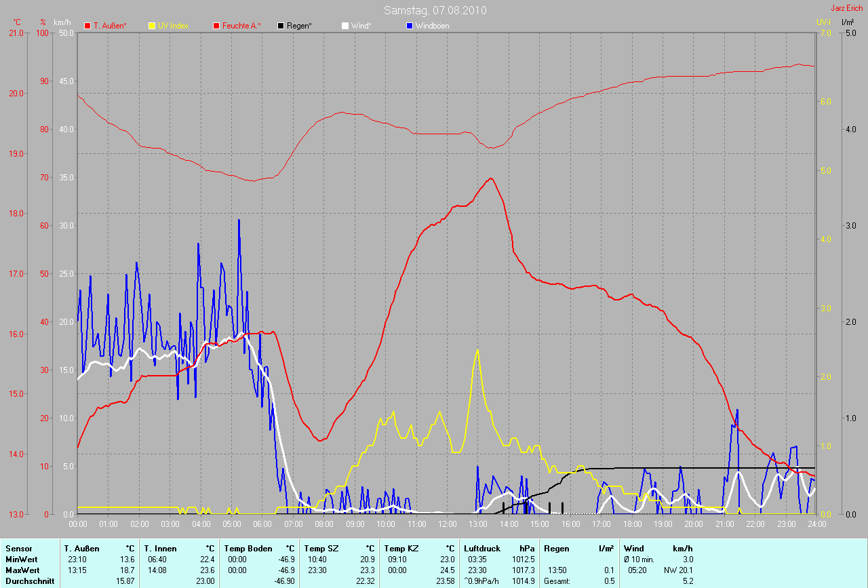Click the chart title Samstag, 07.08.2010

pyautogui.click(x=435, y=10)
